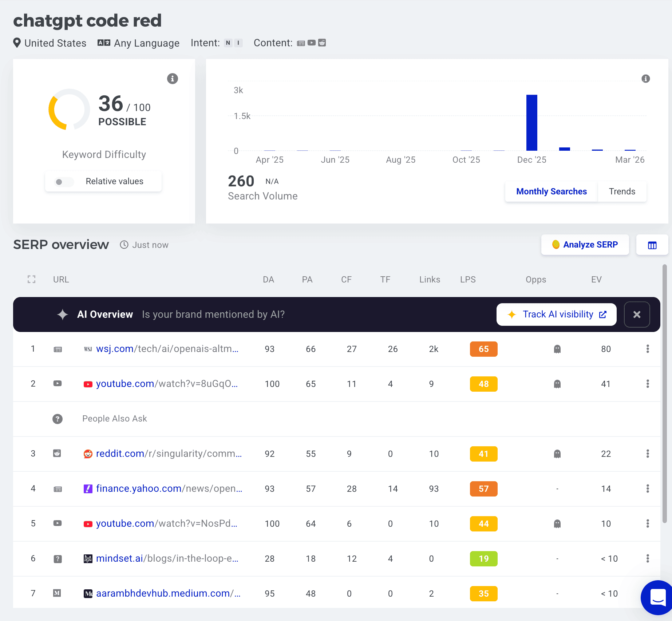Open more options for finance.yahoo.com row
This screenshot has width=672, height=621.
648,489
